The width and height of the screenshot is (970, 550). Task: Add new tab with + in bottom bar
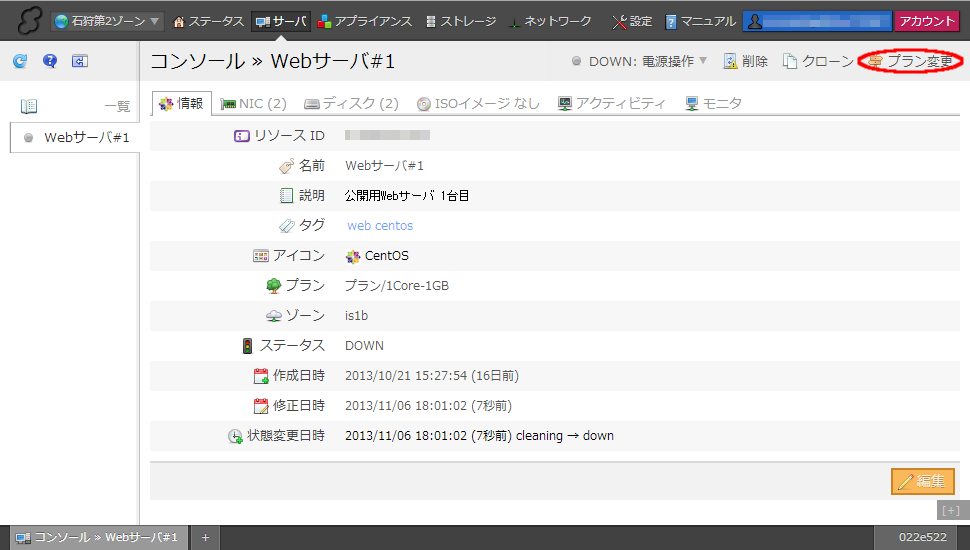point(205,537)
